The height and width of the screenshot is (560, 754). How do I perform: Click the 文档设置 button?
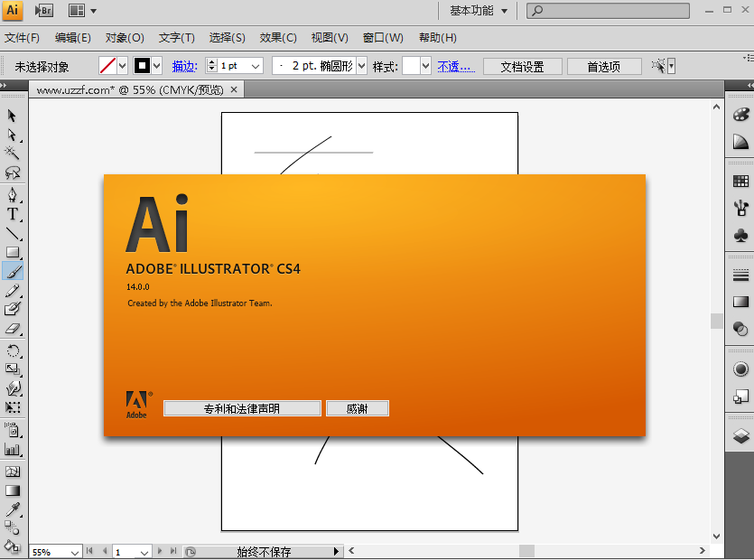522,67
